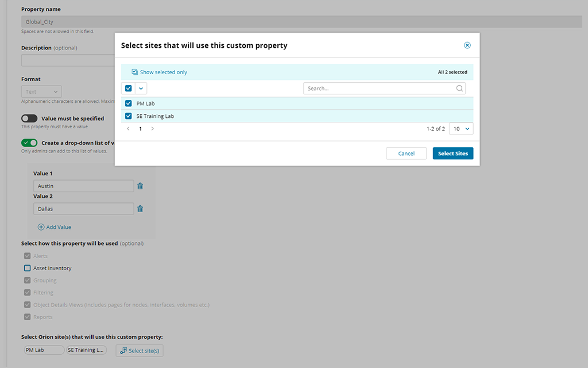This screenshot has width=588, height=368.
Task: Click the Select Sites button
Action: (452, 153)
